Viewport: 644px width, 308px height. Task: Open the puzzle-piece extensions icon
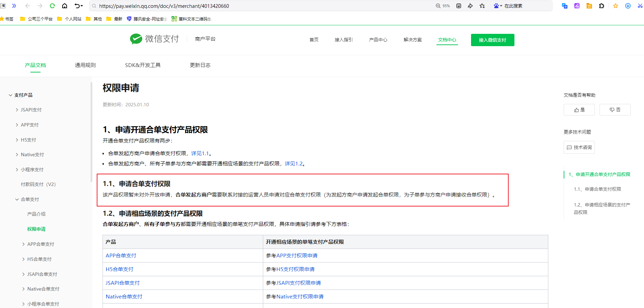(602, 6)
